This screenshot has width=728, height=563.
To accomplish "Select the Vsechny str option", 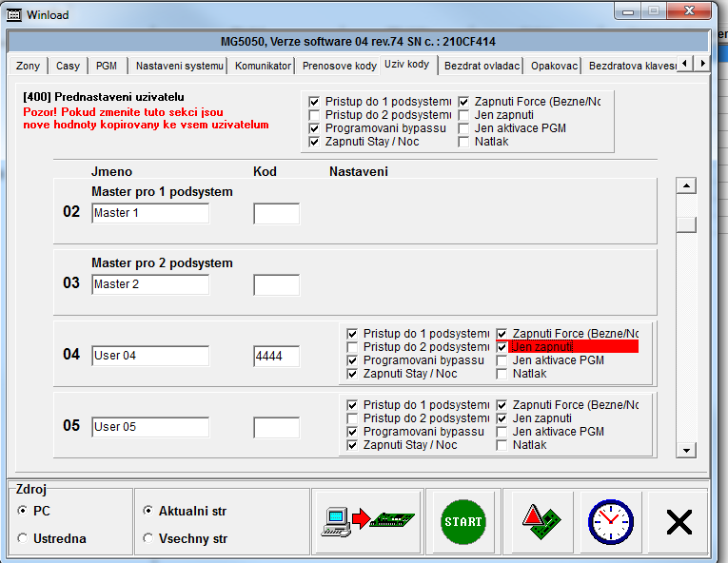I will click(148, 538).
